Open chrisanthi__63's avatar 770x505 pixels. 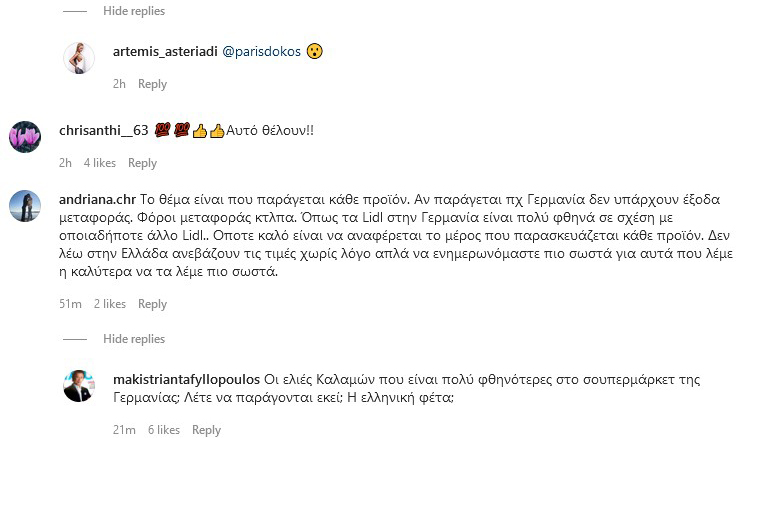pyautogui.click(x=25, y=137)
